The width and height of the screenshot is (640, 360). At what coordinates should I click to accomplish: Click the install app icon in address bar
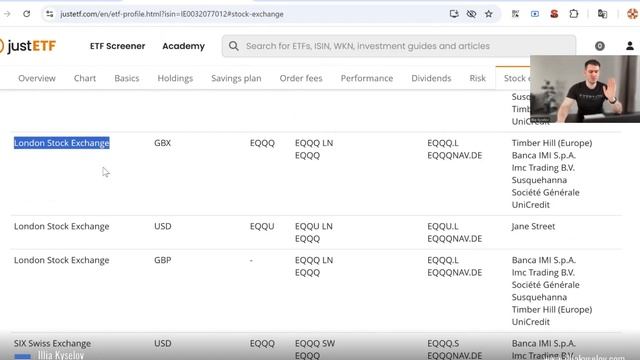(x=454, y=14)
